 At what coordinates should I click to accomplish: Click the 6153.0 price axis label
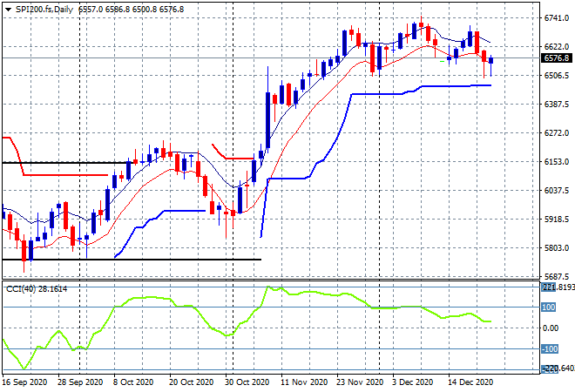click(x=557, y=162)
